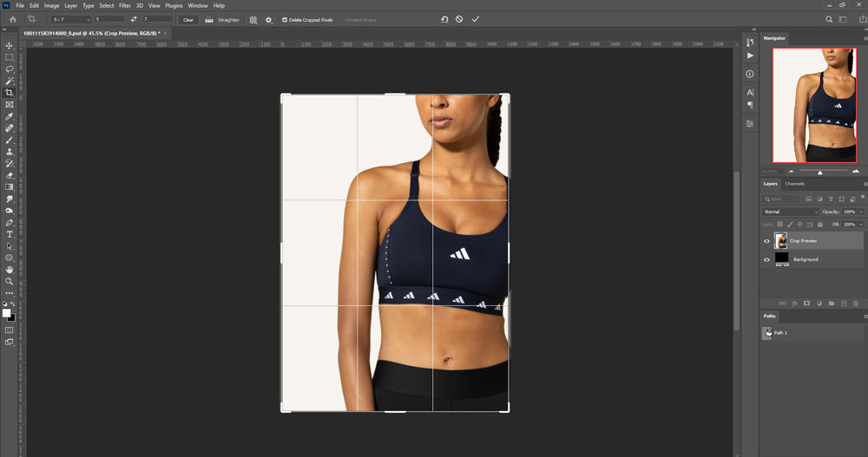Select the Clone Stamp tool
The image size is (868, 457).
10,152
